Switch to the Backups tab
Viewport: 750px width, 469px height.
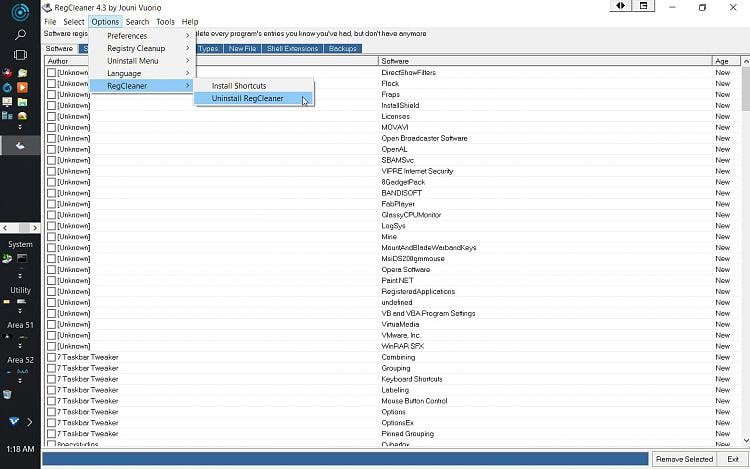pos(342,49)
